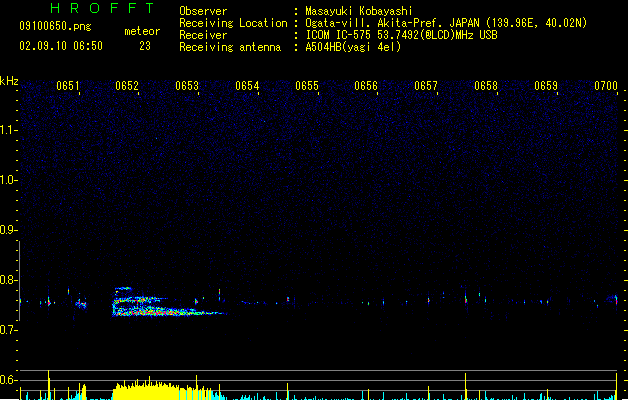Click the 0656 time marker

coord(366,86)
